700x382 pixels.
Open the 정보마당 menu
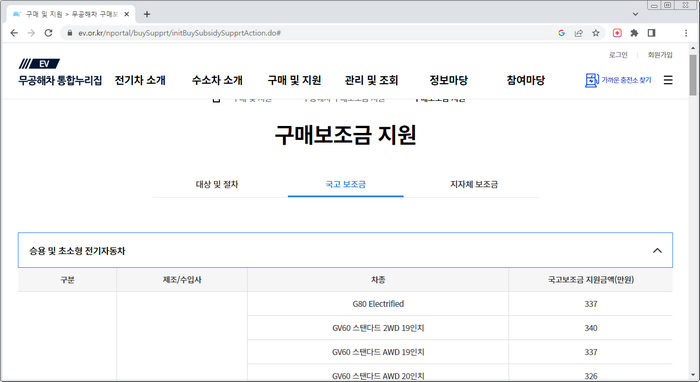449,80
